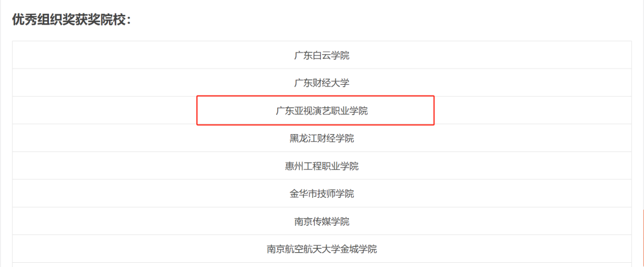Select the last fully visible school row

click(321, 249)
